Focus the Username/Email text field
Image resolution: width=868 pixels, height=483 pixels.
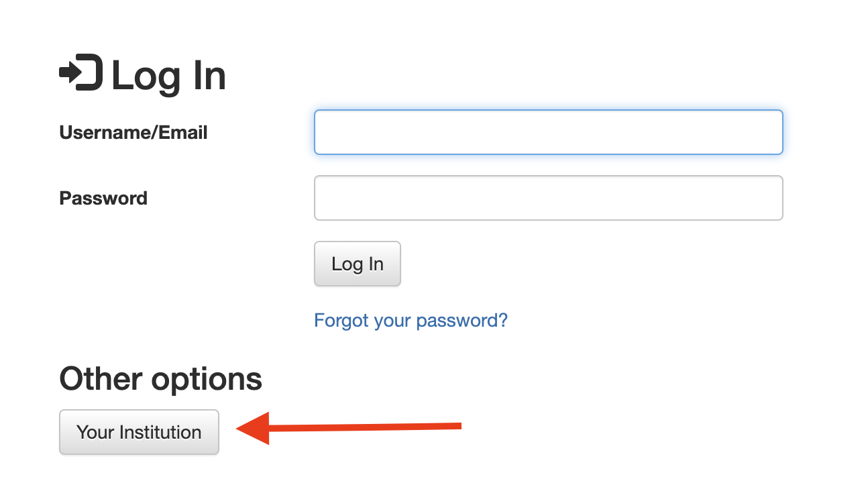click(x=549, y=132)
